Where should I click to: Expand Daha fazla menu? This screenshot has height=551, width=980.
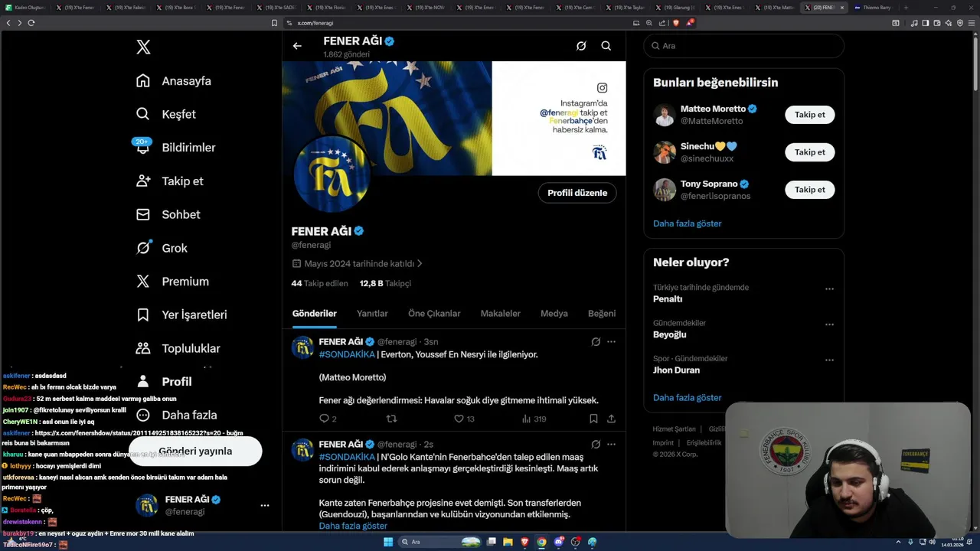[x=176, y=415]
